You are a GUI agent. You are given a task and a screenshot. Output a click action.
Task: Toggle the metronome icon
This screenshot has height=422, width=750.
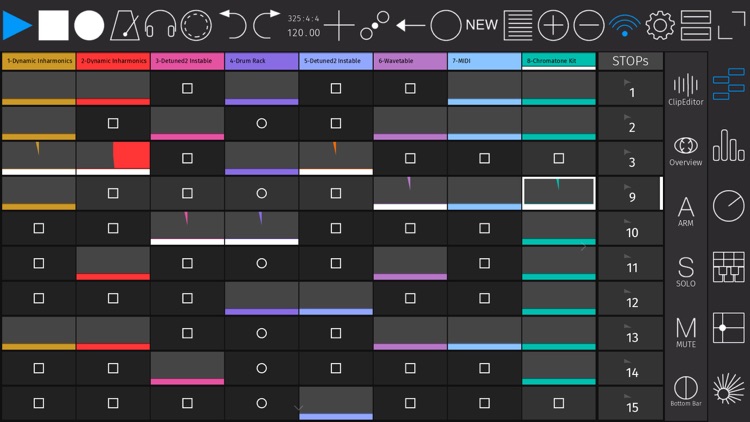(x=125, y=25)
